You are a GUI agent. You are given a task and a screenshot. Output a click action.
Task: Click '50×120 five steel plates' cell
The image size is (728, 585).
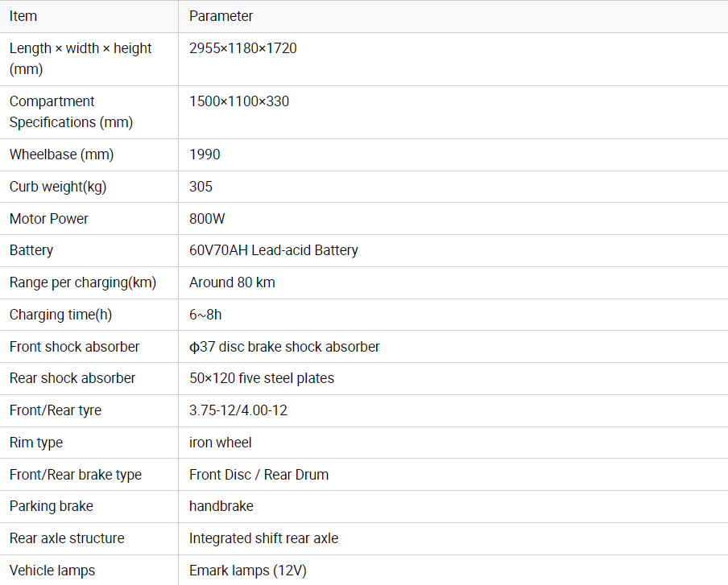[x=262, y=378]
